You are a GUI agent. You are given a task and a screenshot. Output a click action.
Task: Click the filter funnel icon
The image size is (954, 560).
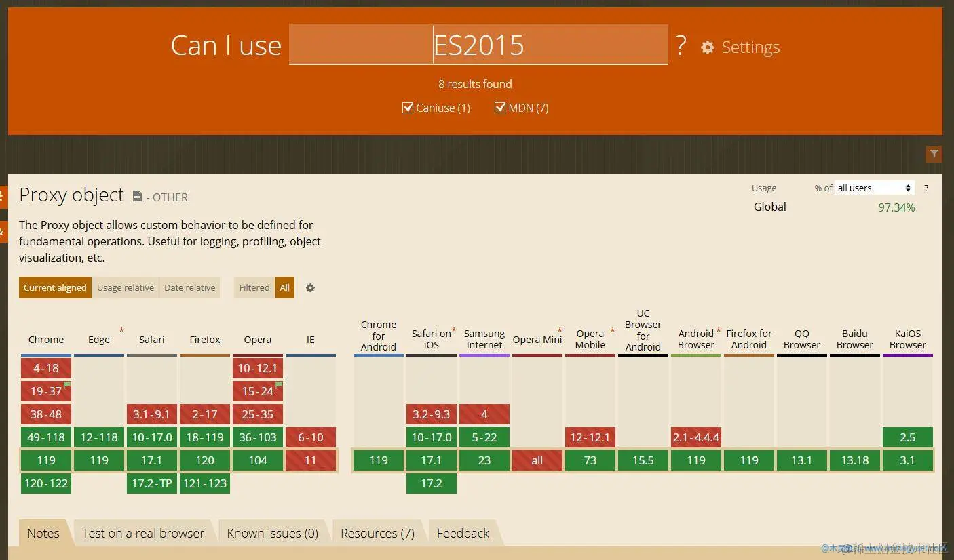(x=934, y=154)
